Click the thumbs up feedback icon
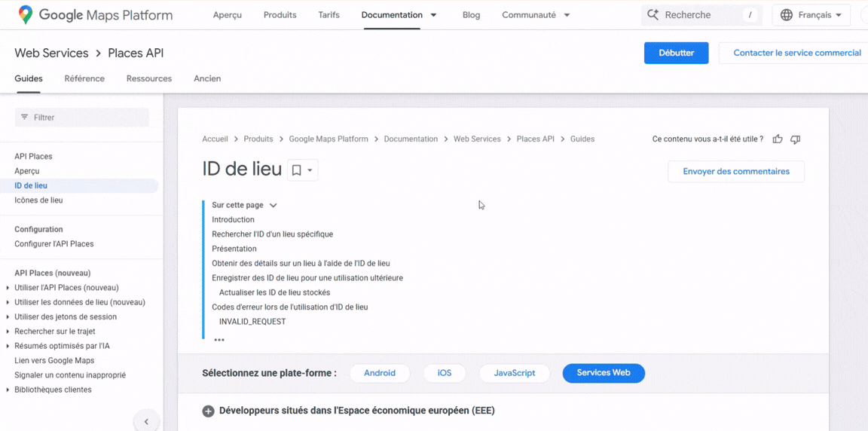The width and height of the screenshot is (868, 431). [778, 139]
